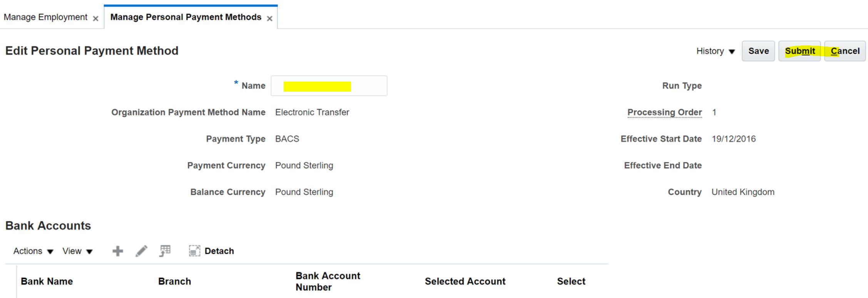The image size is (868, 298).
Task: Click inside the Name input field
Action: pyautogui.click(x=329, y=85)
